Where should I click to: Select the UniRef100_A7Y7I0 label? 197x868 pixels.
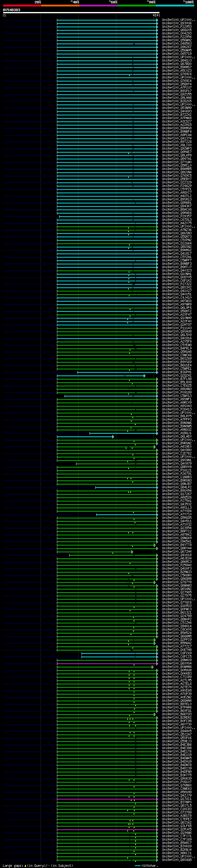(177, 514)
